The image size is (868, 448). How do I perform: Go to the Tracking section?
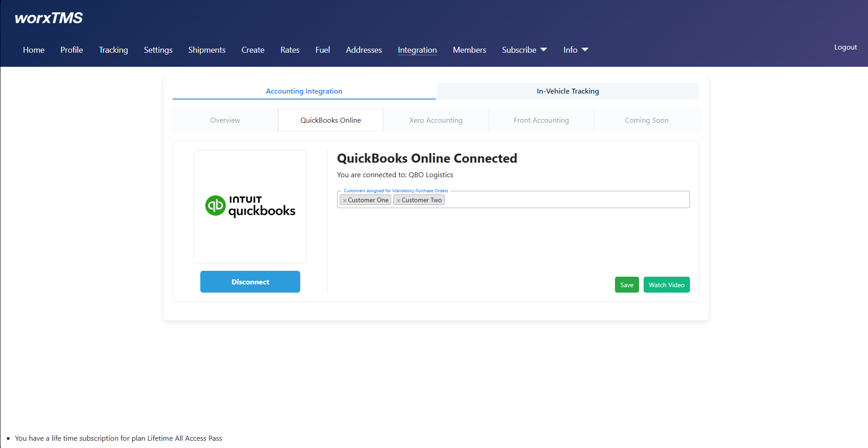(113, 50)
